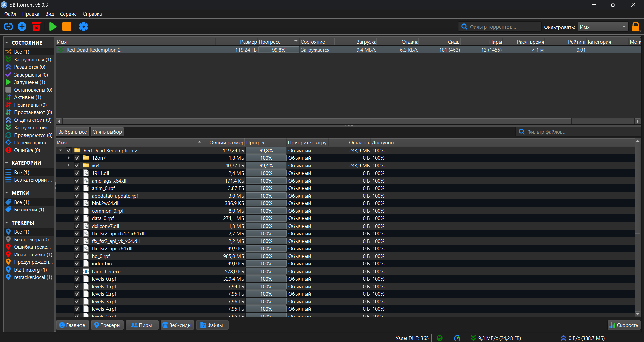Click the green connection status globe icon
This screenshot has width=644, height=342.
[440, 338]
